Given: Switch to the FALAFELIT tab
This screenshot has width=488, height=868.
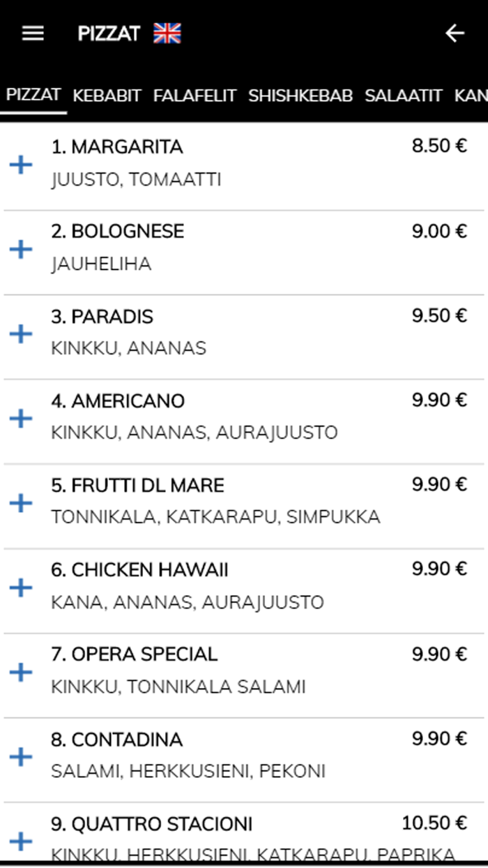Looking at the screenshot, I should [193, 96].
